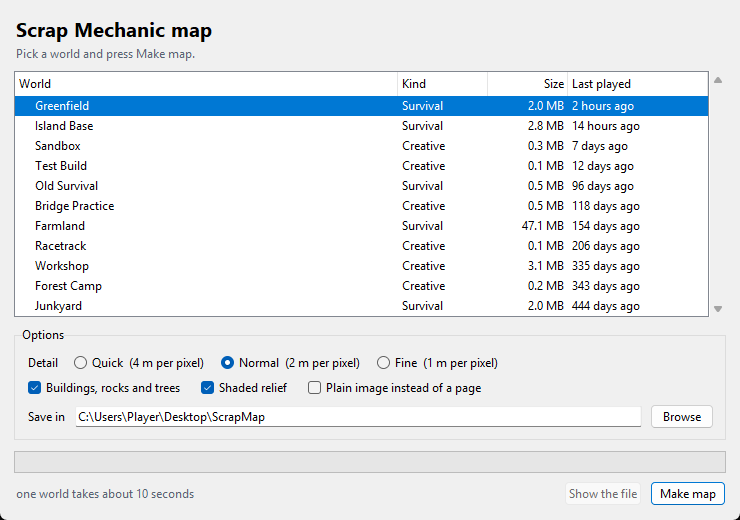Click the Save in path field

point(358,417)
